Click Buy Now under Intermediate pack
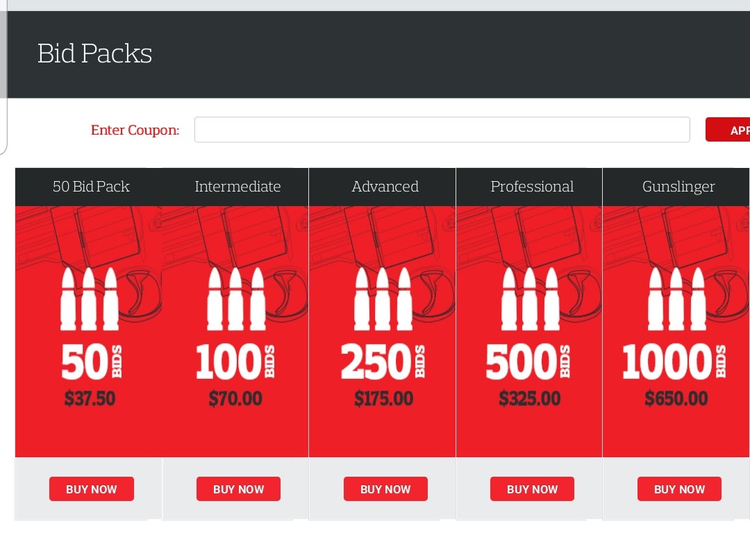The image size is (750, 560). coord(238,489)
